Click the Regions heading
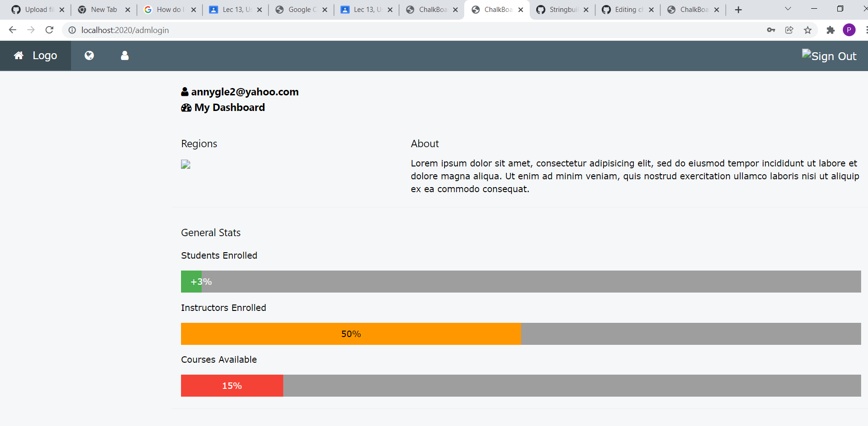Image resolution: width=868 pixels, height=426 pixels. pos(199,144)
